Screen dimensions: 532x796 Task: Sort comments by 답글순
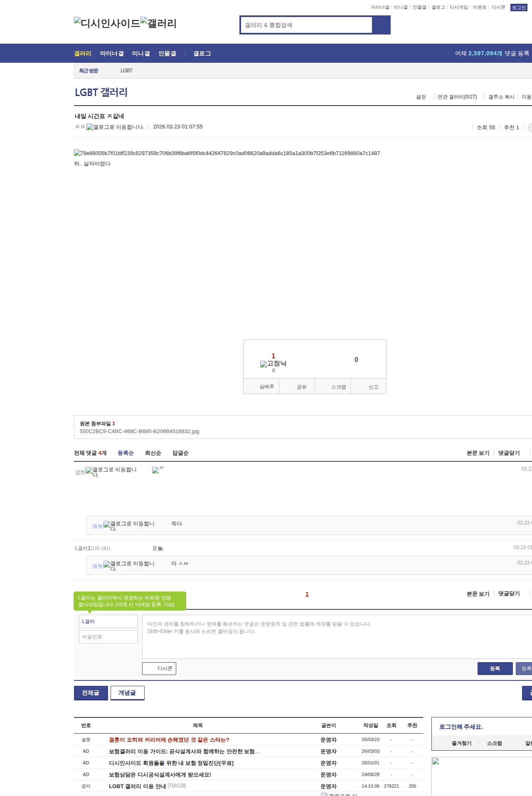[x=180, y=453]
